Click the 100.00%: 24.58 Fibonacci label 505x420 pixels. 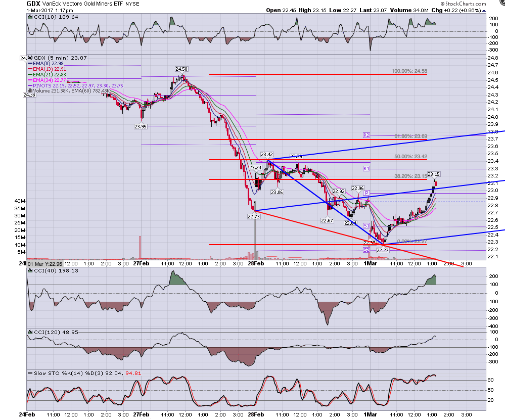(x=409, y=71)
